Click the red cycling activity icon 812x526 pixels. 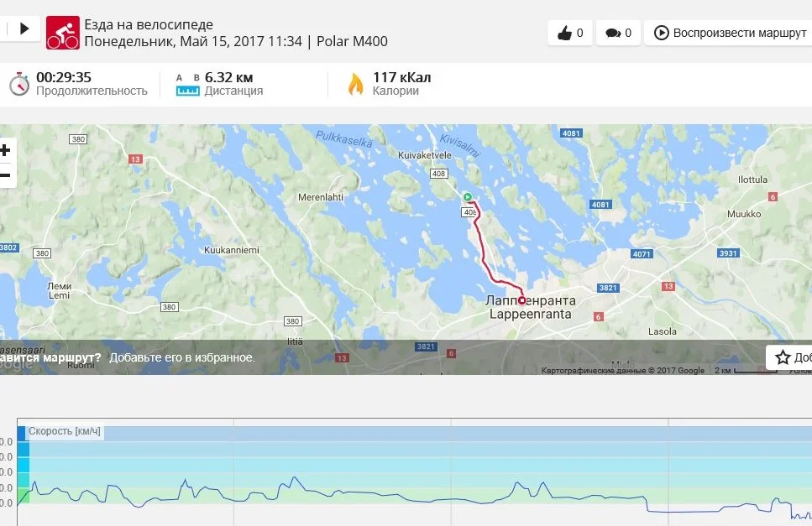coord(63,33)
